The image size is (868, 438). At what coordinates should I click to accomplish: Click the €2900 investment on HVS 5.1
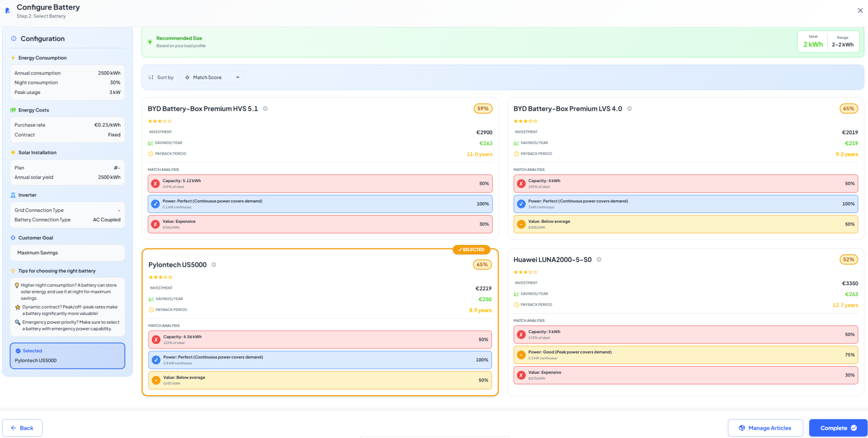pyautogui.click(x=484, y=132)
